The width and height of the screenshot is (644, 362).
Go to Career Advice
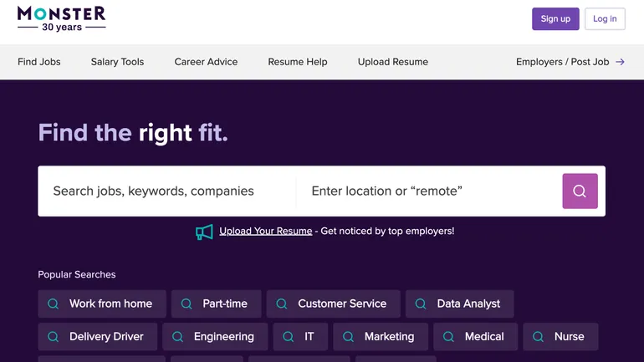coord(206,62)
